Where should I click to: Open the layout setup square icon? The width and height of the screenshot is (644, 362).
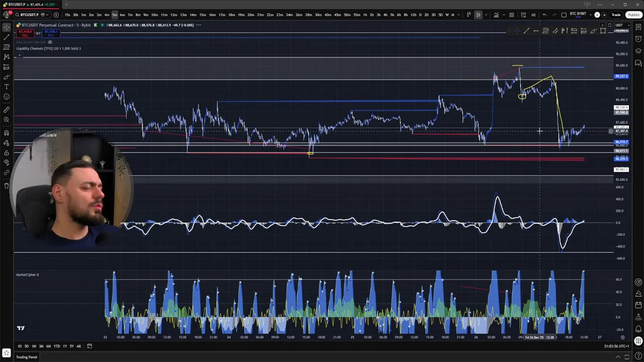pos(564,15)
